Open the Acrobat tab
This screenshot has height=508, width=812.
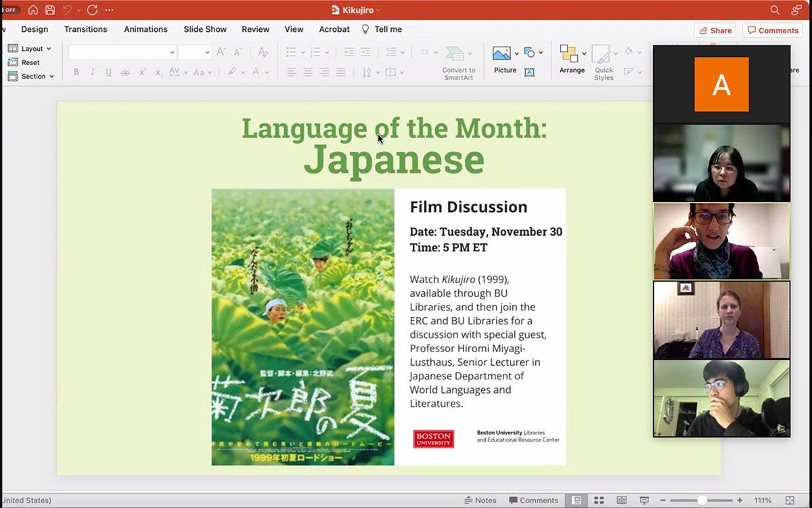tap(334, 29)
